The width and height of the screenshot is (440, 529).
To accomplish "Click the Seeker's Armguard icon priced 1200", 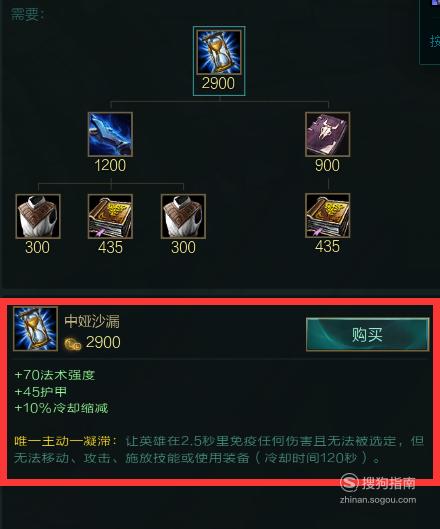I will [x=110, y=134].
